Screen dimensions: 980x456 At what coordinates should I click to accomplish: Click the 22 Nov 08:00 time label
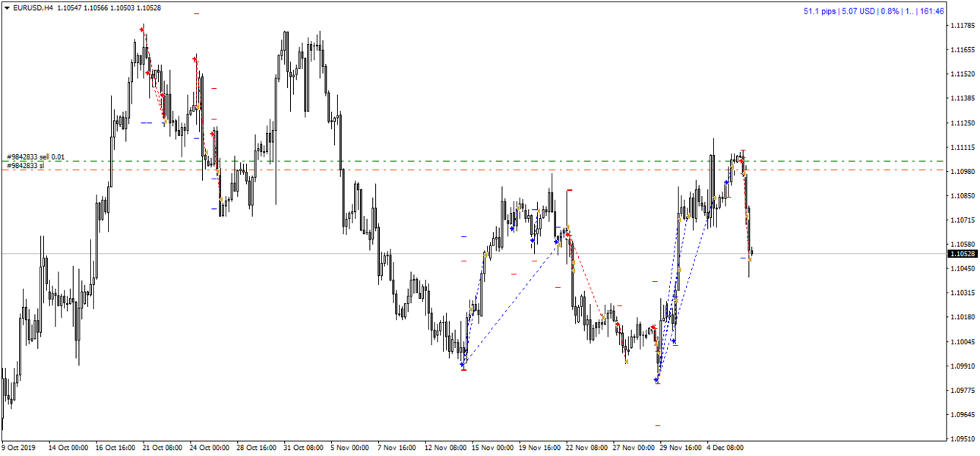(586, 448)
